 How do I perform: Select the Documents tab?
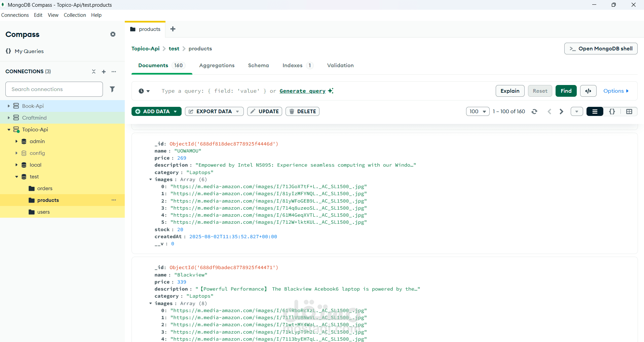162,66
